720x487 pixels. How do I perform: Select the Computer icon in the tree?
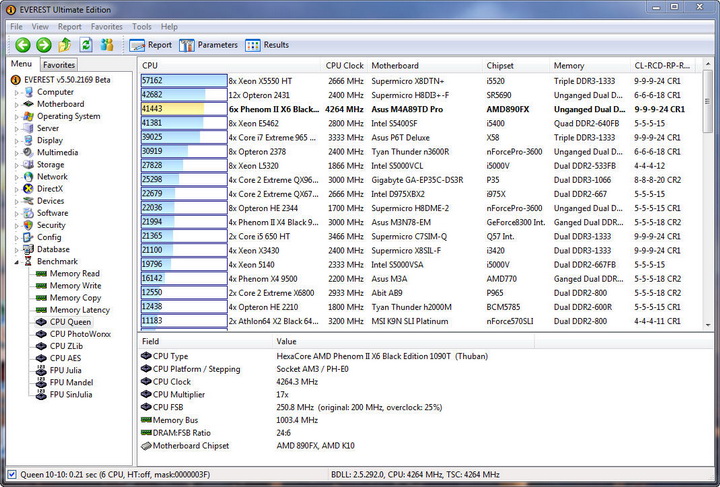29,92
